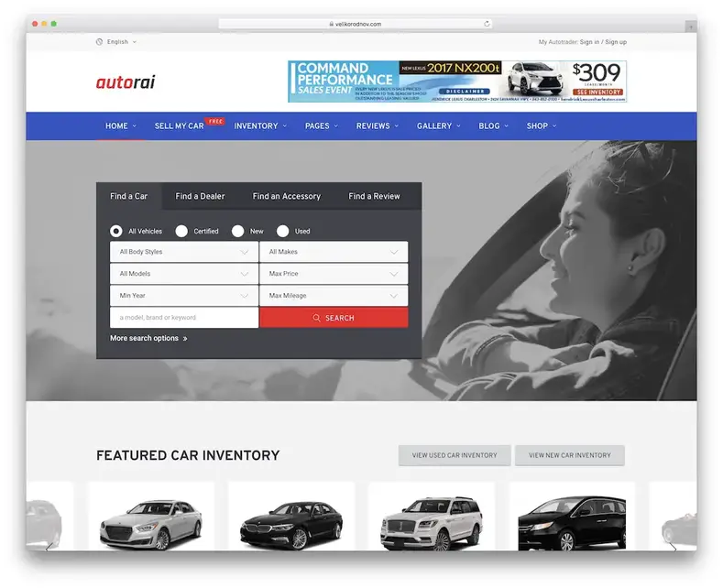Expand the Inventory menu
The width and height of the screenshot is (723, 588).
coord(260,125)
